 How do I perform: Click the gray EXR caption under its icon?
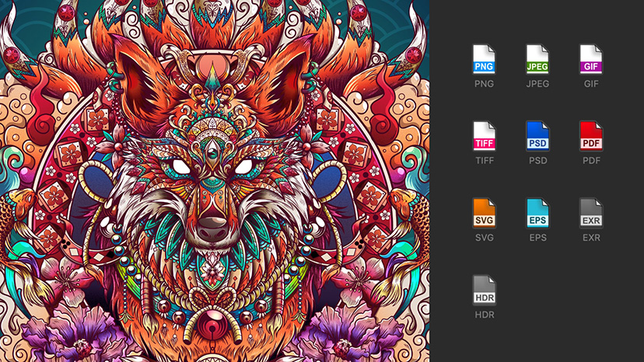591,238
